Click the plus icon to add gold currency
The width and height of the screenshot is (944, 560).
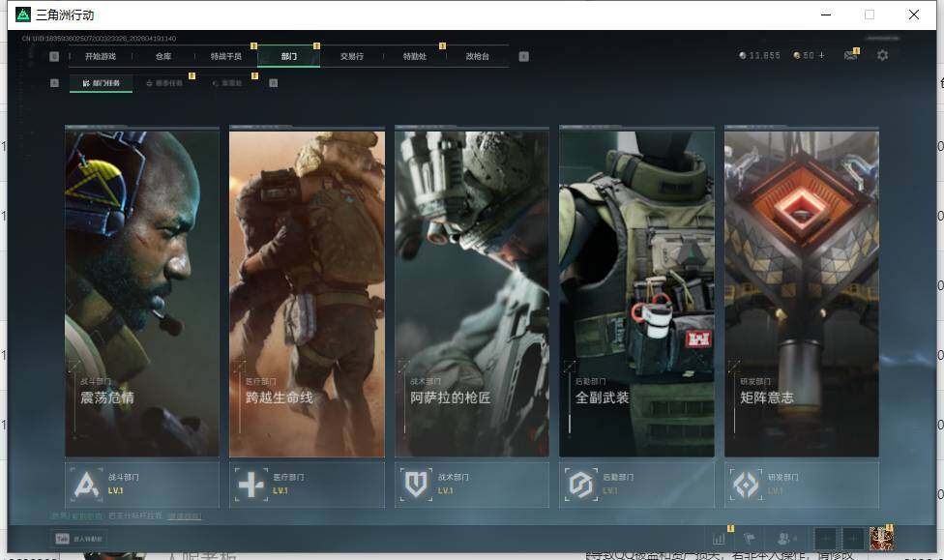[x=822, y=56]
